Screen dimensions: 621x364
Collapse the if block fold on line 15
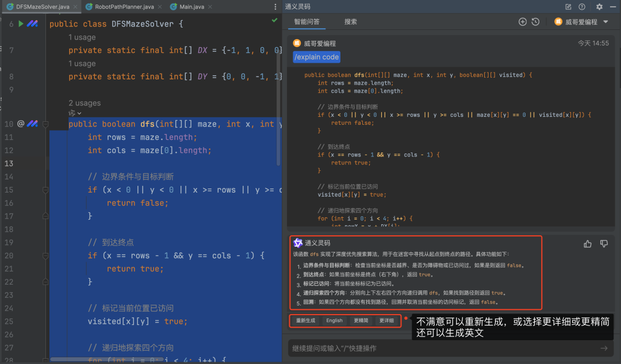45,190
